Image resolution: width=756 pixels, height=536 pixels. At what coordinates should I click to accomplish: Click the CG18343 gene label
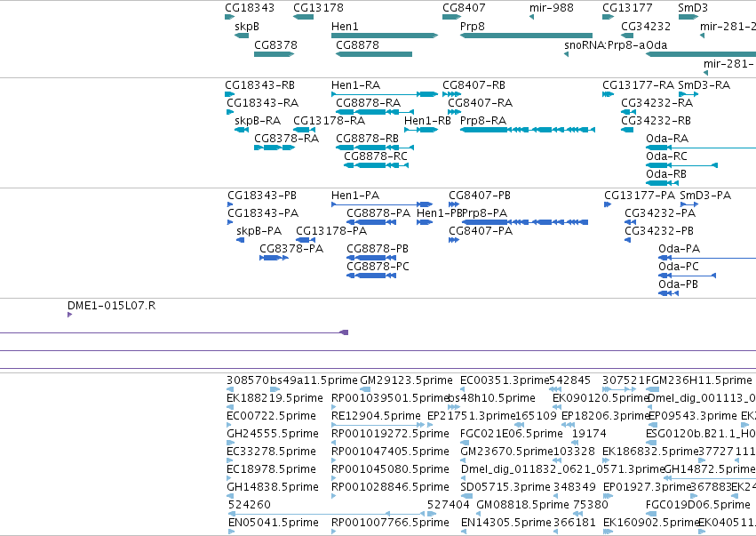pos(250,8)
